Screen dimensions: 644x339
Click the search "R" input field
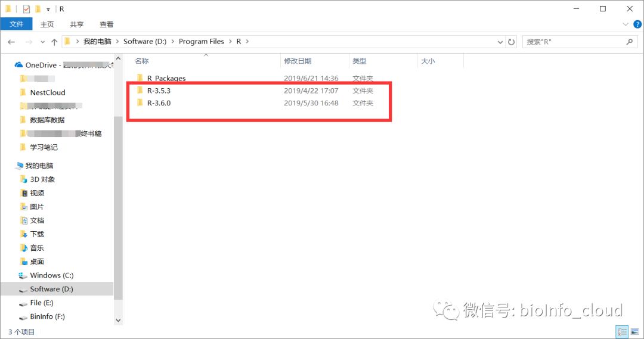coord(574,42)
